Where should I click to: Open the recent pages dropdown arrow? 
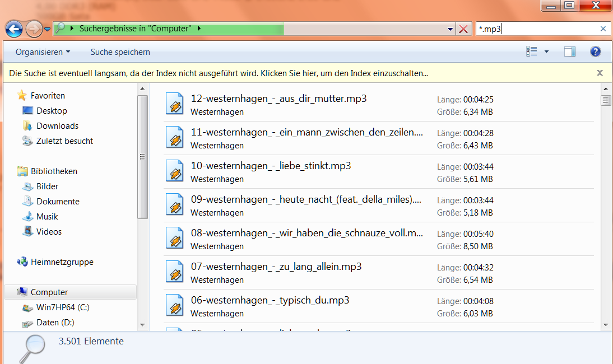(x=47, y=29)
